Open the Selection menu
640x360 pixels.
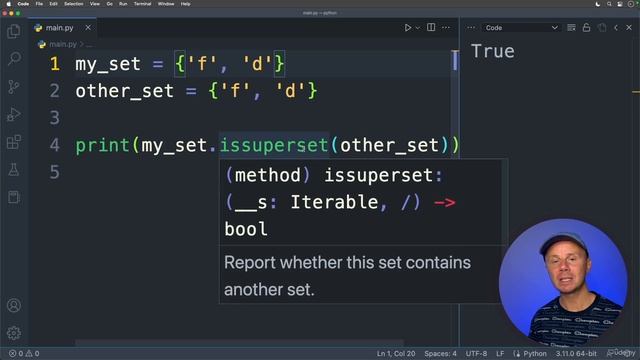click(73, 4)
